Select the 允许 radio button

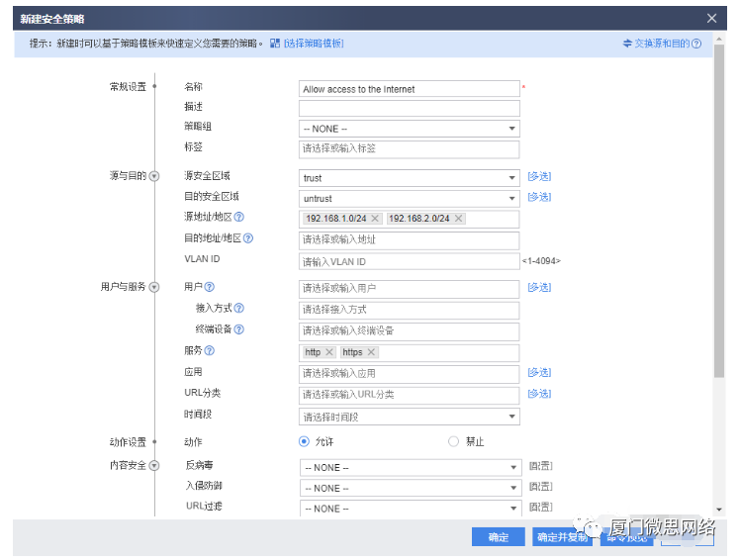304,441
